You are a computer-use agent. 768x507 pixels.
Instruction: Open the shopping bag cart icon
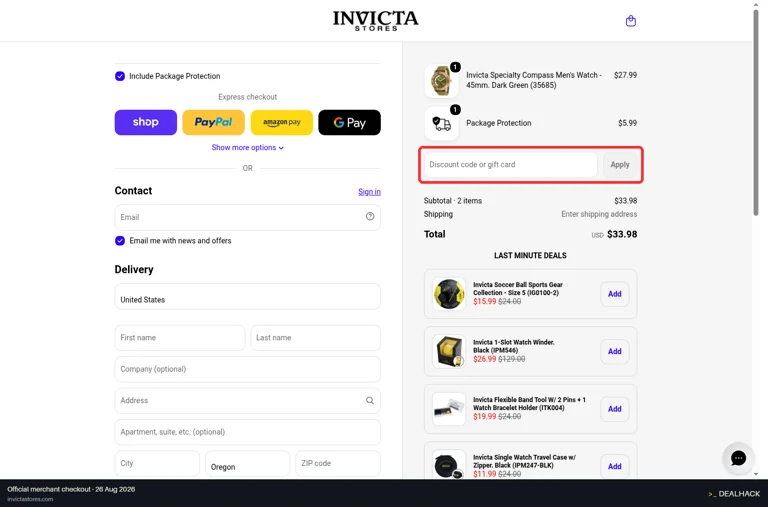(x=630, y=21)
